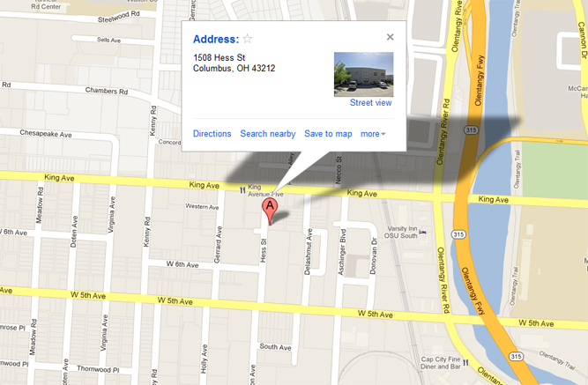Image resolution: width=588 pixels, height=385 pixels.
Task: Click the Hess St road label
Action: pos(264,250)
